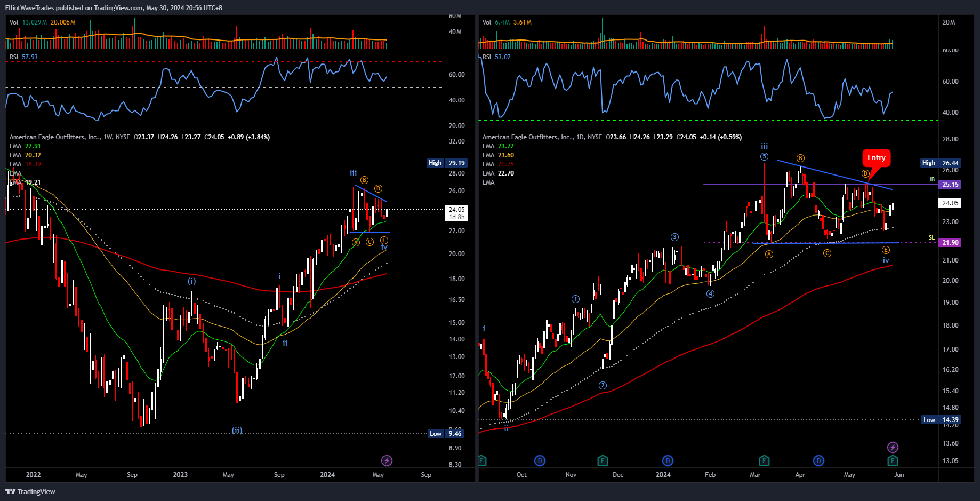The width and height of the screenshot is (980, 501).
Task: Click the dividend D marker near Oct
Action: click(x=540, y=460)
